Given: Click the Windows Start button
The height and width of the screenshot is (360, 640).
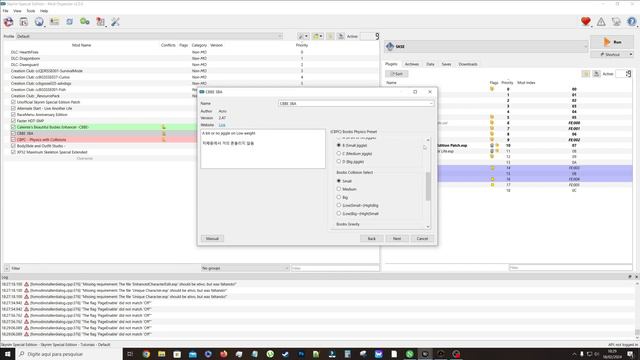Looking at the screenshot, I should 7,354.
